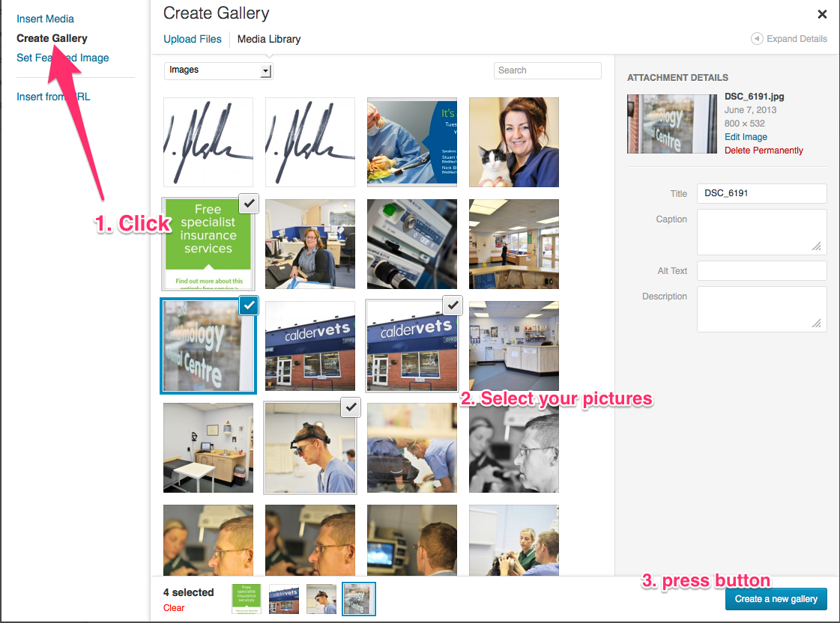The height and width of the screenshot is (623, 840).
Task: Close the Create Gallery dialog
Action: 822,14
